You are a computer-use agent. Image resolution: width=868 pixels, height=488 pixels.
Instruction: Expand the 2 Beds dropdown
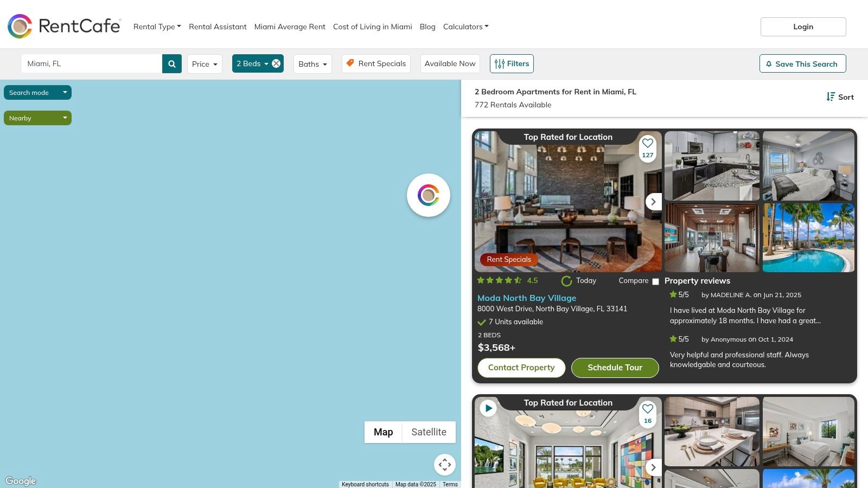pyautogui.click(x=252, y=63)
